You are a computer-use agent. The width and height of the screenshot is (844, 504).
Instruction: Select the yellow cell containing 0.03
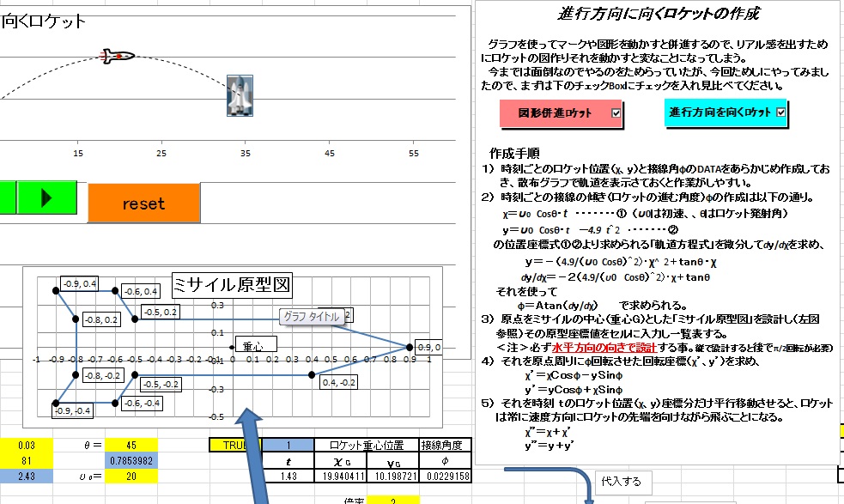(27, 446)
